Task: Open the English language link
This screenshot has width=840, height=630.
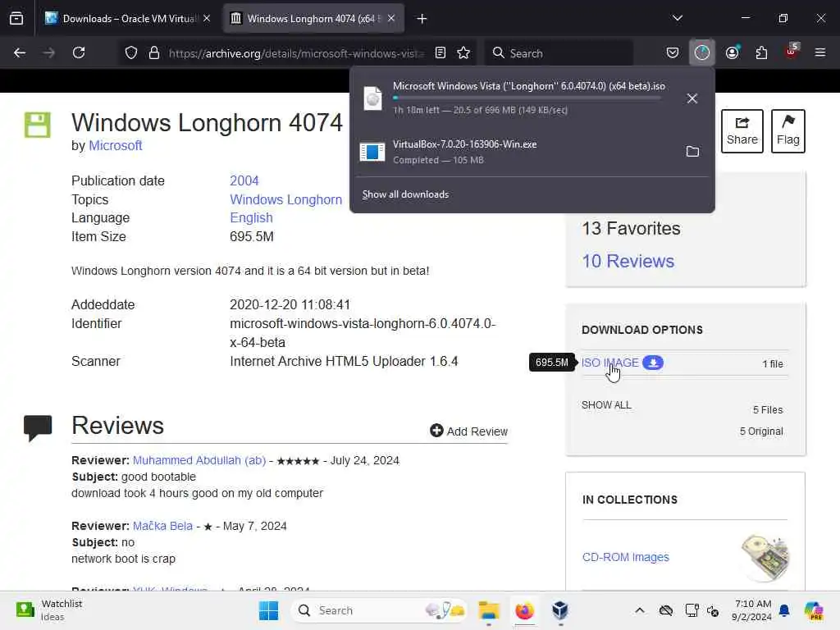Action: (251, 218)
